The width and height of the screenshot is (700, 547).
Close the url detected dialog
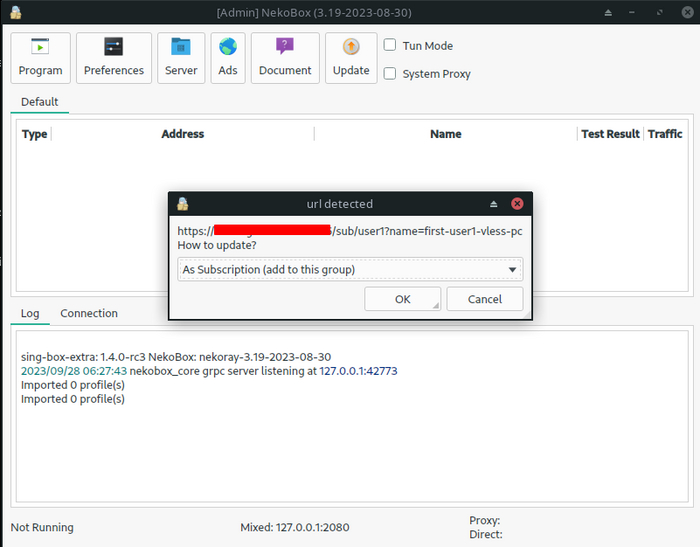[517, 204]
